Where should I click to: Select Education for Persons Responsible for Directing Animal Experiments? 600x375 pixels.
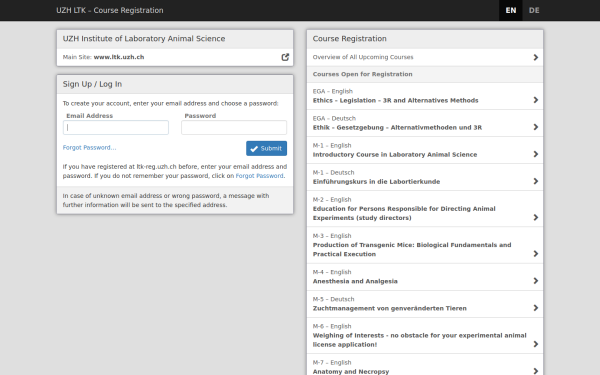coord(404,213)
